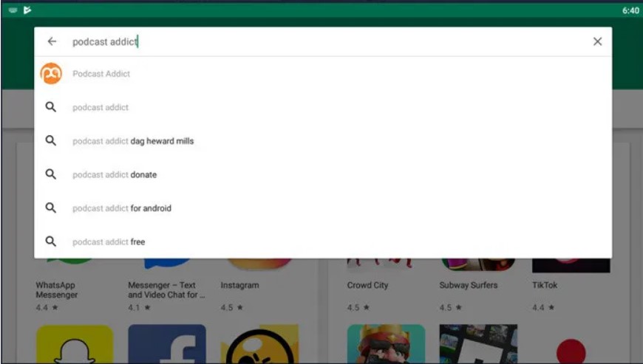This screenshot has width=643, height=364.
Task: Choose 'podcast addict for android' suggestion
Action: pos(323,208)
